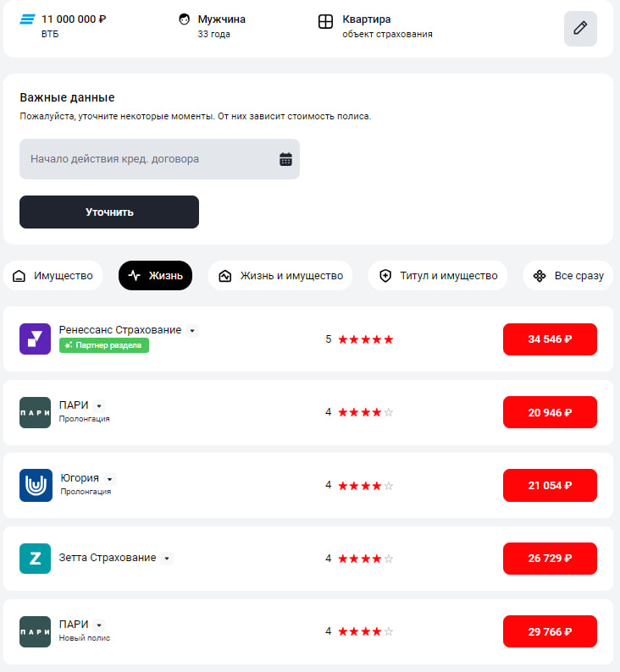Click the Зетта Страхование Z logo
620x672 pixels.
[36, 559]
